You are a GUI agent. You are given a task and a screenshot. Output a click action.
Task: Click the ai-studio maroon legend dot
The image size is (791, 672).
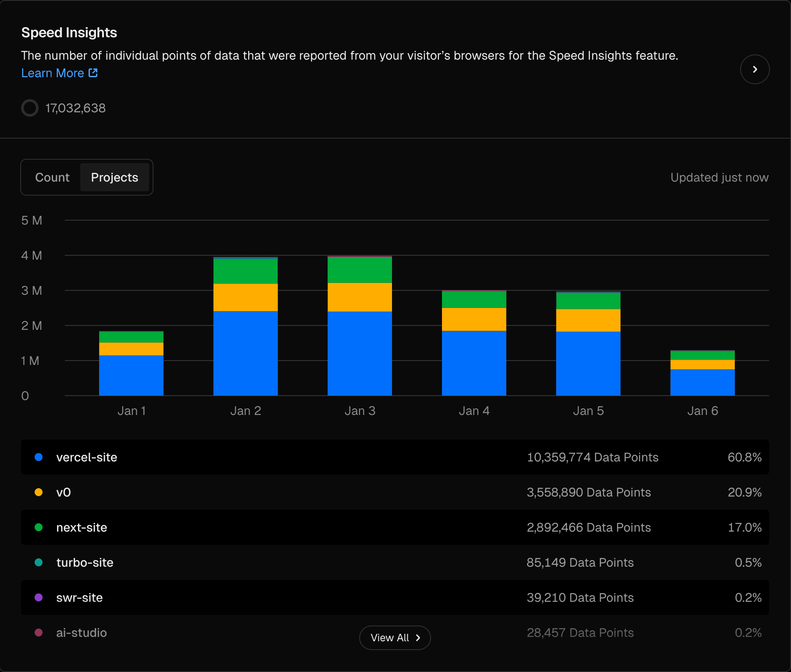tap(39, 633)
